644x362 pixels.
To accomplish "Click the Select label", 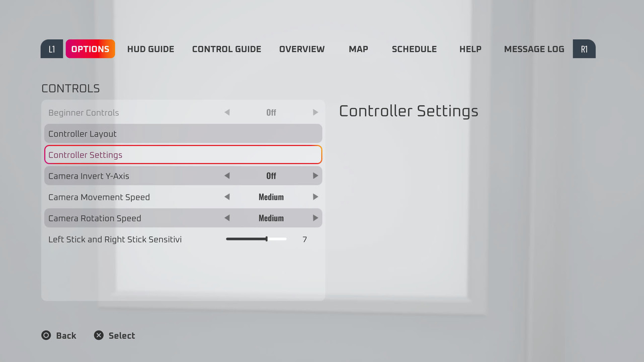I will click(122, 335).
